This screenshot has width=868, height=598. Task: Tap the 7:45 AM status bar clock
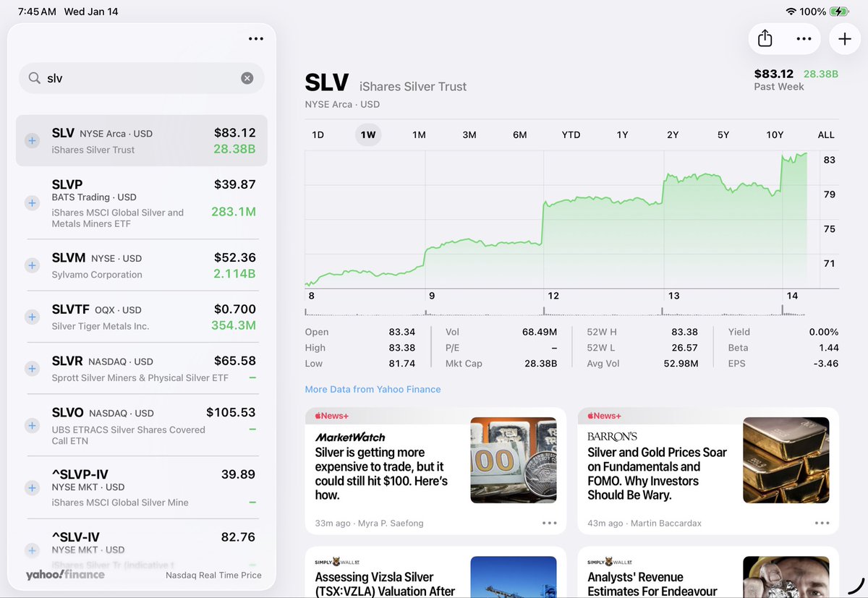37,12
